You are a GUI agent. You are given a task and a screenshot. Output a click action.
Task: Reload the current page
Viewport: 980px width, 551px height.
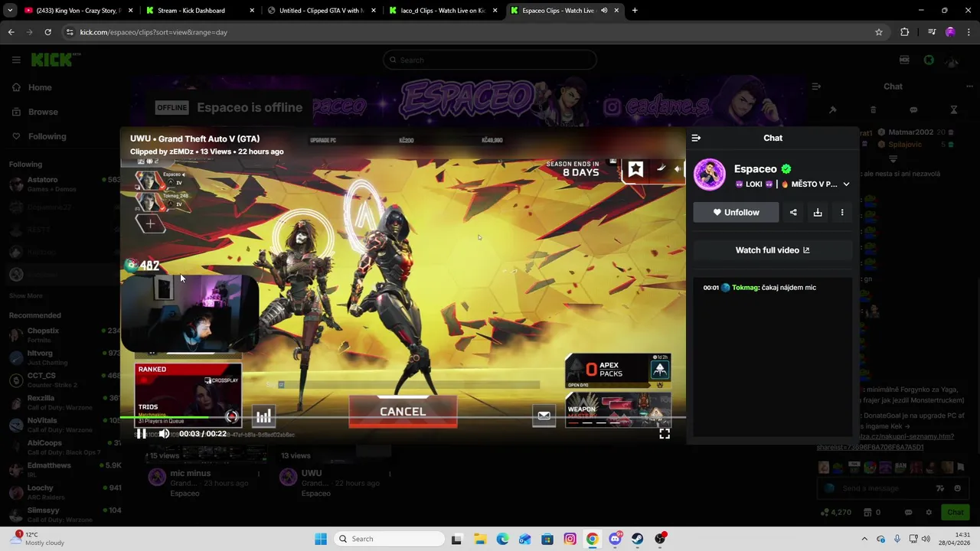47,32
